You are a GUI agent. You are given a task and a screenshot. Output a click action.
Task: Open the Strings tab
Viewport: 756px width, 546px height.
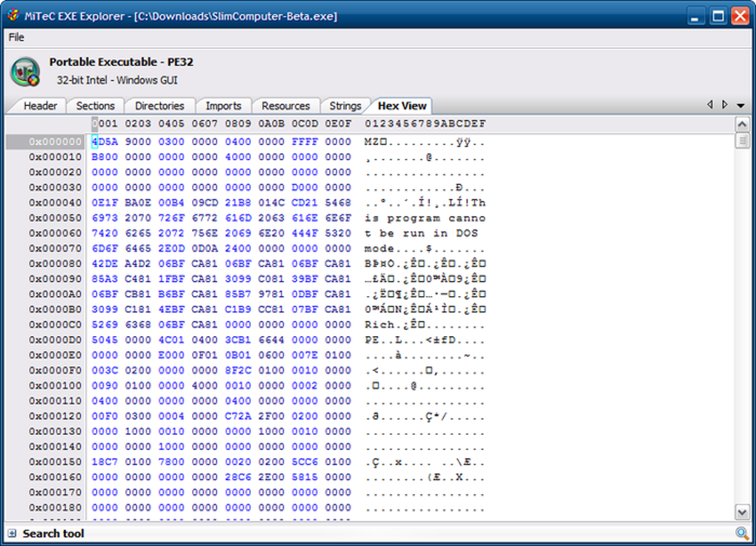(345, 106)
